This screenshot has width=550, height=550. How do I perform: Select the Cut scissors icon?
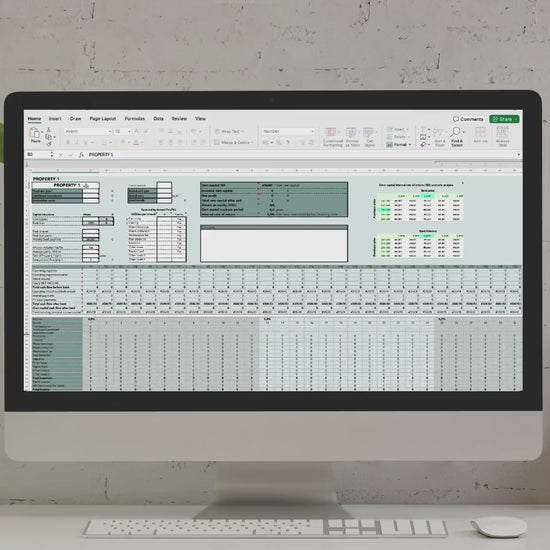point(49,130)
